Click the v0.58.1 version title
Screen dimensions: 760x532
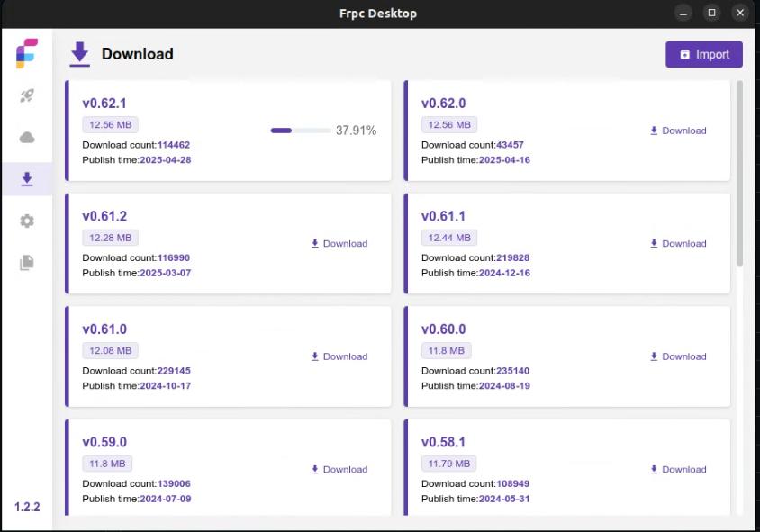[443, 442]
